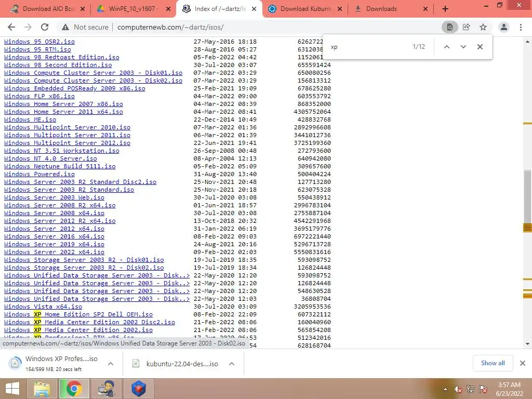Close the WinPE_10_v1607 tab
This screenshot has width=532, height=399.
pos(168,9)
